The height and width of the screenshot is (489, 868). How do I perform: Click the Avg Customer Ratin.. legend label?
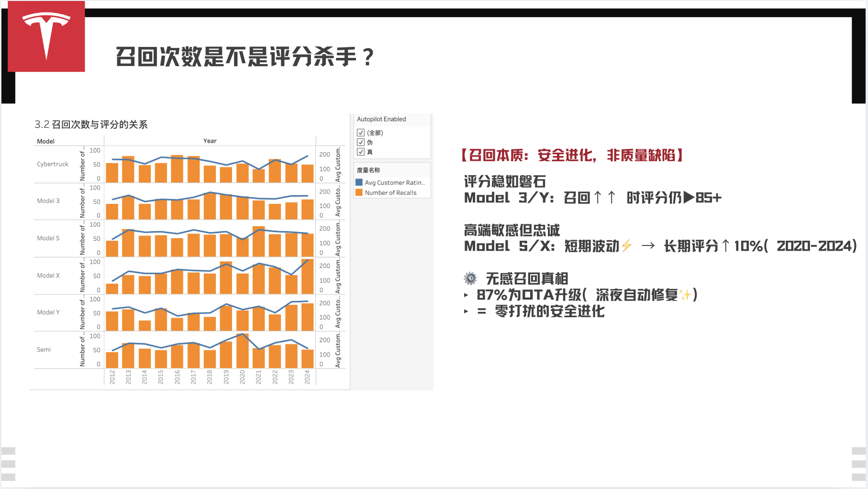pyautogui.click(x=395, y=182)
